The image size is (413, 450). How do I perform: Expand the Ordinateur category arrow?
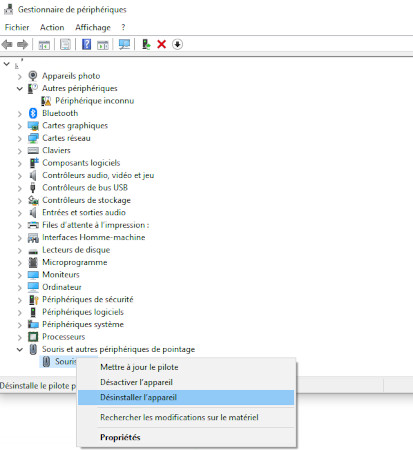[19, 288]
